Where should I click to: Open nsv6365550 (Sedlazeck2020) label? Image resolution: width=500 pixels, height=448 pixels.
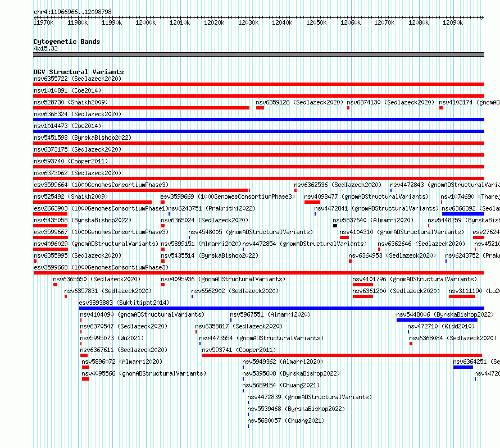point(97,279)
